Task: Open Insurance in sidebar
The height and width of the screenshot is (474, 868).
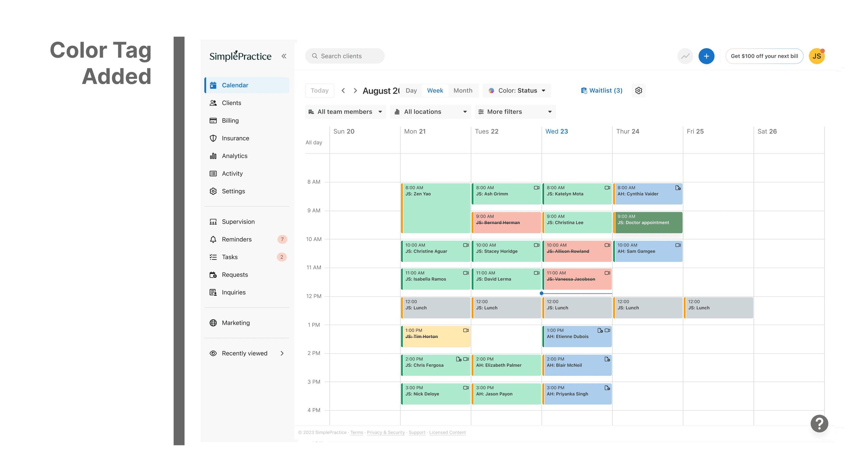Action: coord(235,138)
